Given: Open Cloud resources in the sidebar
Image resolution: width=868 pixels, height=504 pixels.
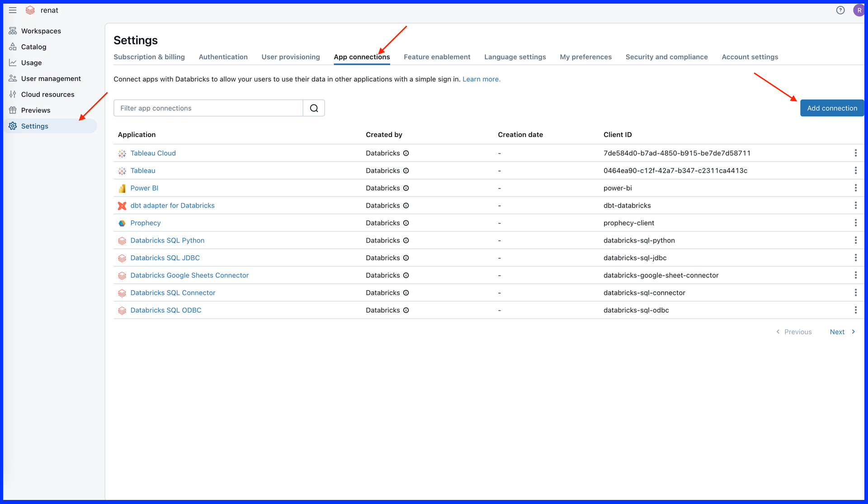Looking at the screenshot, I should pyautogui.click(x=12, y=94).
